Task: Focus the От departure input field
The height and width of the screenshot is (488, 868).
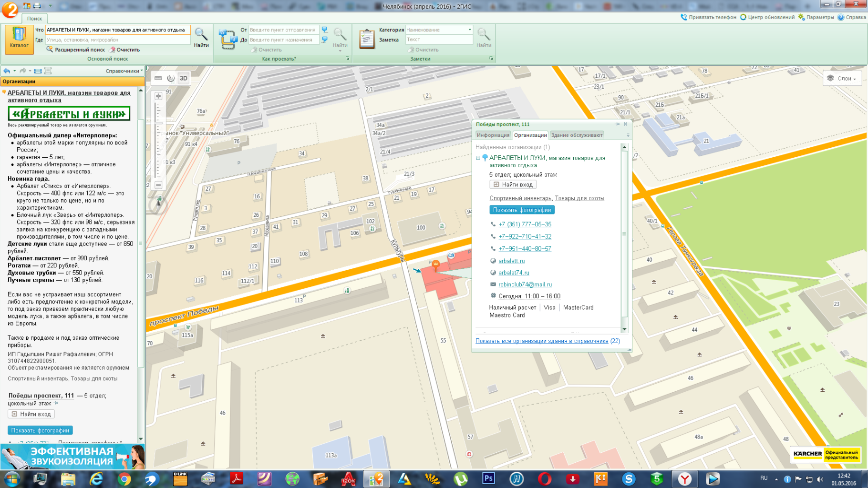Action: (x=284, y=30)
